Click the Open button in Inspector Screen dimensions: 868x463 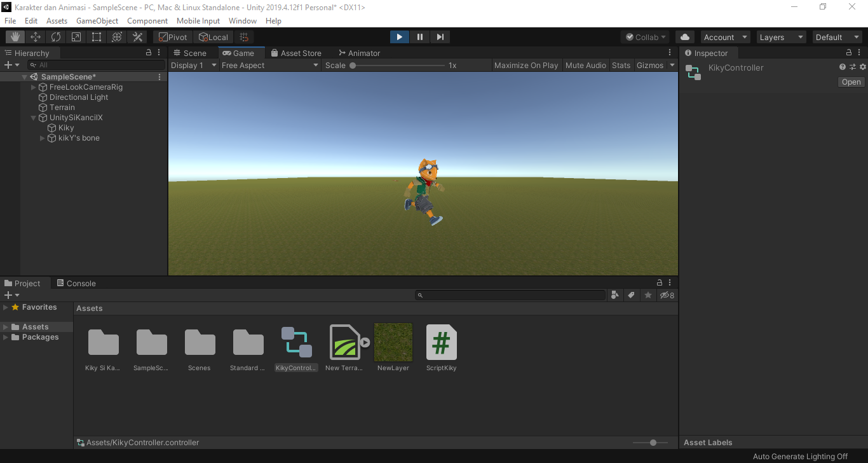pos(851,82)
